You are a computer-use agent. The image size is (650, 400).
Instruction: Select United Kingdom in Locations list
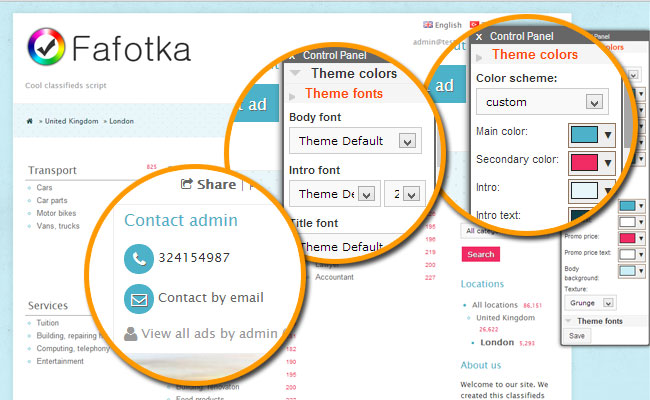(505, 318)
